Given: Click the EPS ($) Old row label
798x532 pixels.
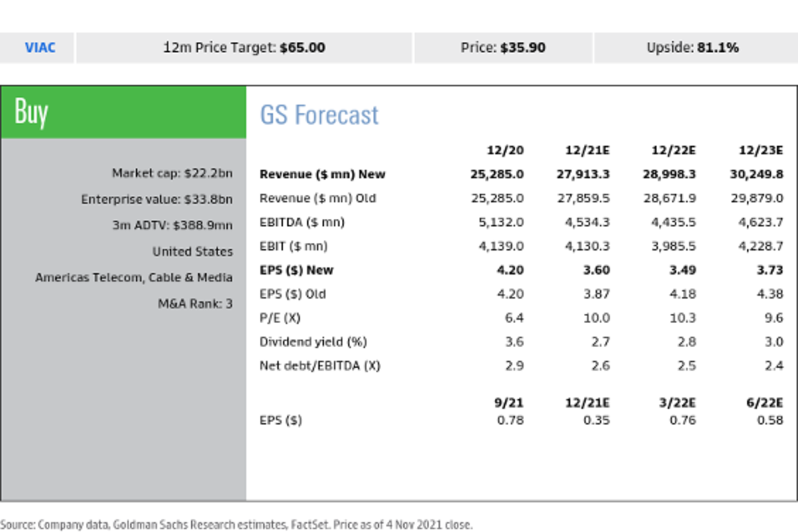Looking at the screenshot, I should (293, 294).
